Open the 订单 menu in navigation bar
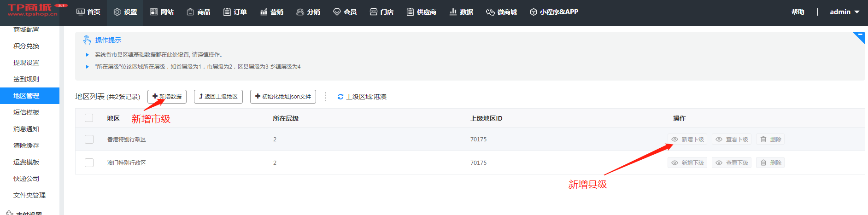 point(235,12)
